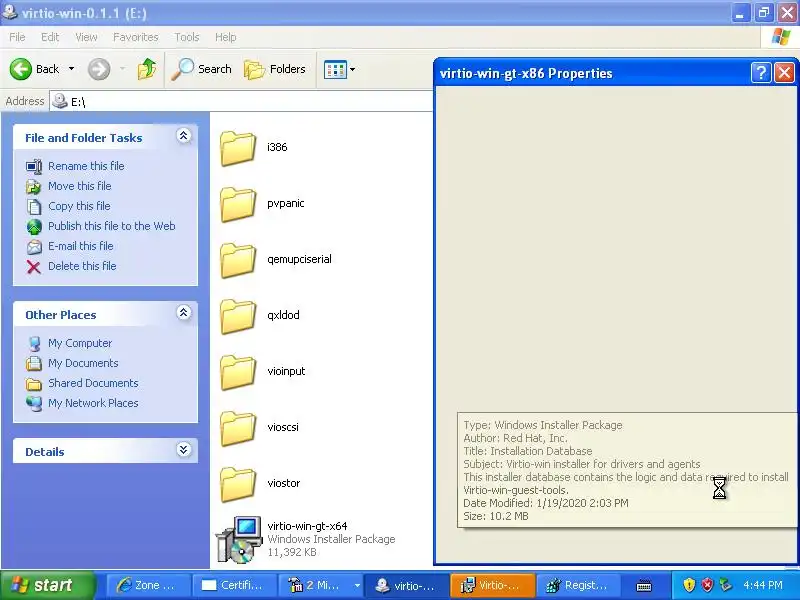Click the Start button

tap(47, 585)
